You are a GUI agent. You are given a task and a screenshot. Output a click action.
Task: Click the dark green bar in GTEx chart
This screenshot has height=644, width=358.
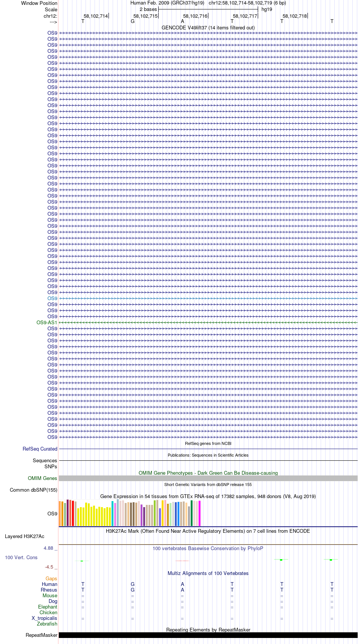191,513
